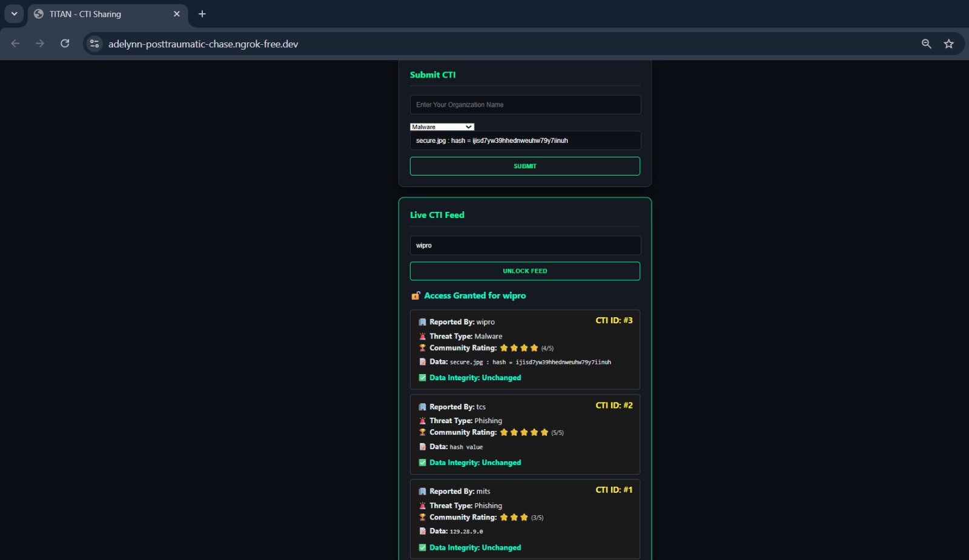Click the Access Granted for wipro text

(x=475, y=295)
